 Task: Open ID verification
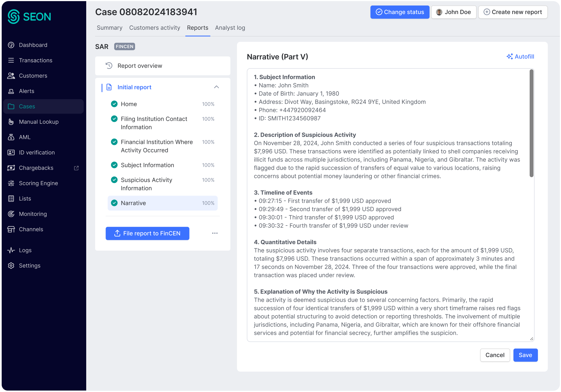click(37, 152)
